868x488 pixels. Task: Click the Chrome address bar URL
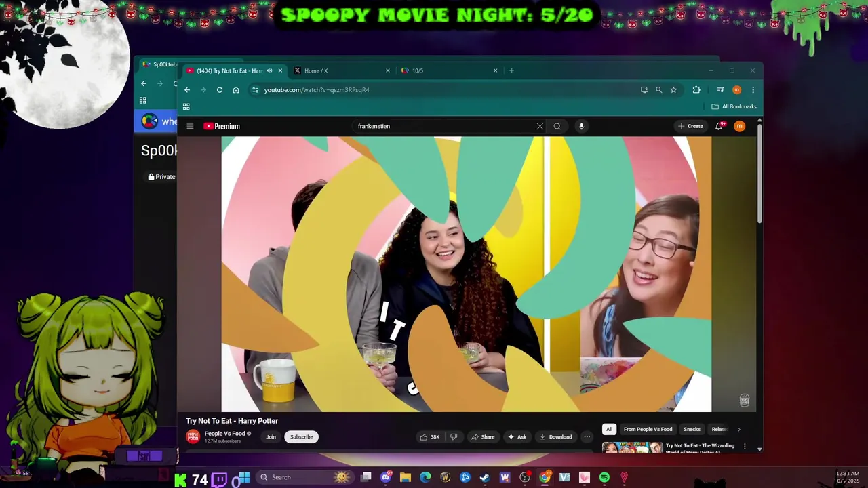317,89
